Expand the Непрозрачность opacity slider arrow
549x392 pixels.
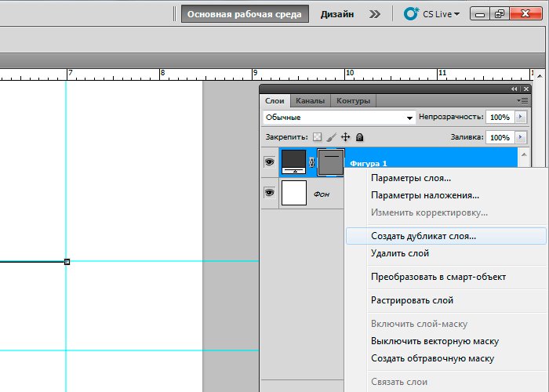tap(520, 117)
